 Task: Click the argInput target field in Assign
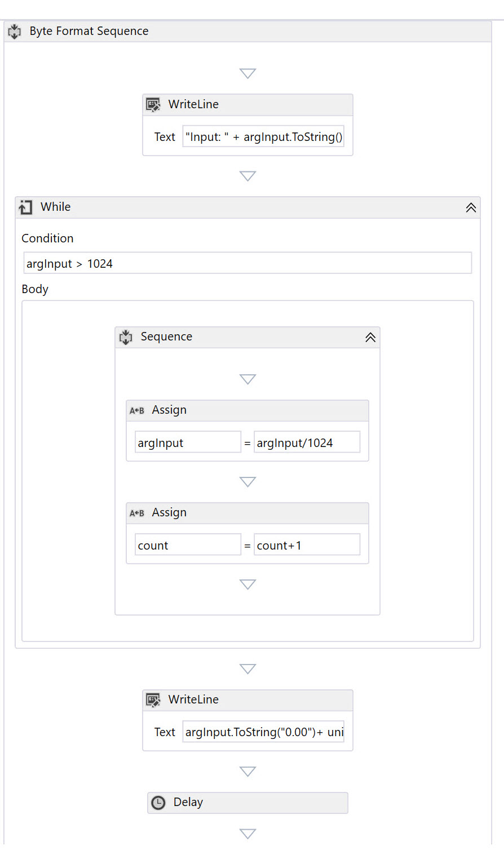click(x=188, y=442)
